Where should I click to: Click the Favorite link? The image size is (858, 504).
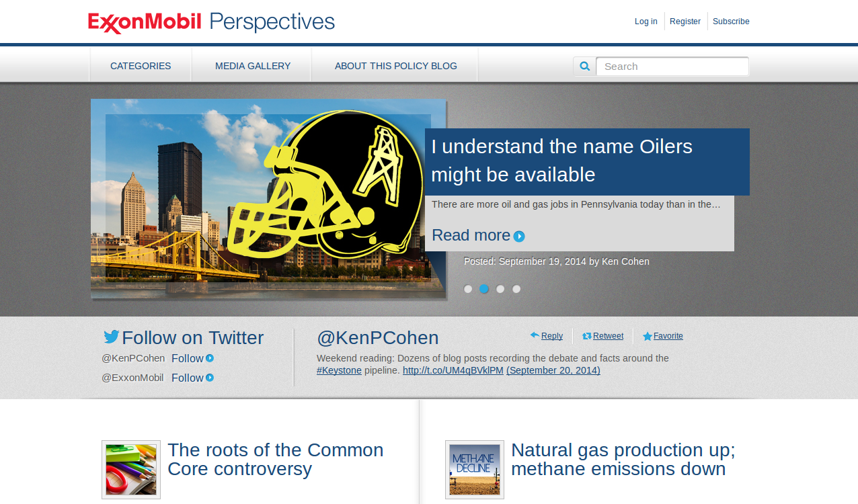668,336
